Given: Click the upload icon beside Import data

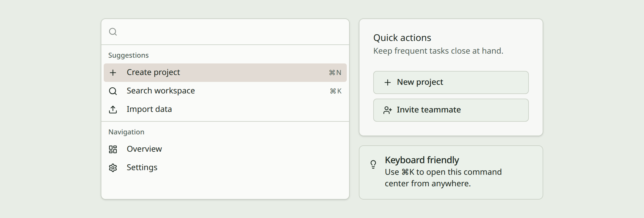Looking at the screenshot, I should (x=113, y=110).
